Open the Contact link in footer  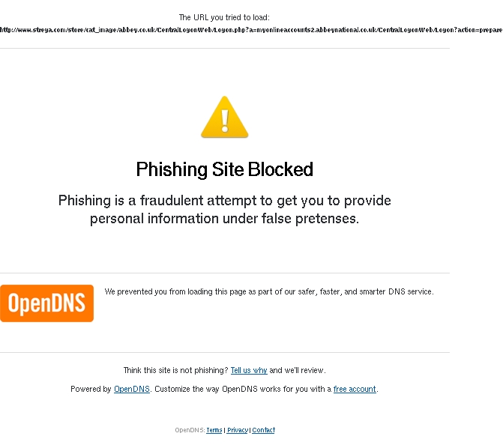(263, 430)
